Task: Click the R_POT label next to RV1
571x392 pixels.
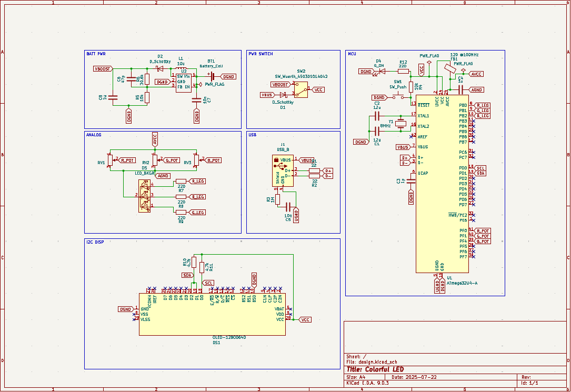Action: [x=127, y=160]
